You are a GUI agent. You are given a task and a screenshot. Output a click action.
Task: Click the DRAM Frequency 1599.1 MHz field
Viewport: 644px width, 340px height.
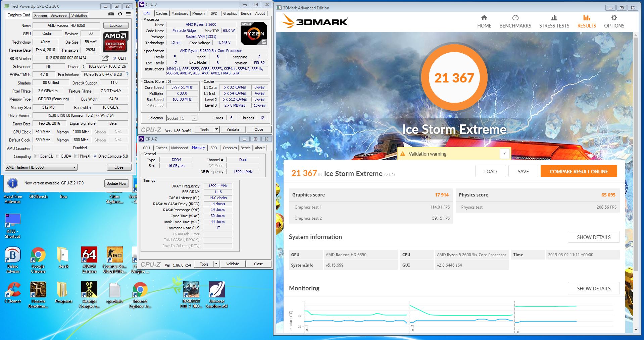coord(218,186)
